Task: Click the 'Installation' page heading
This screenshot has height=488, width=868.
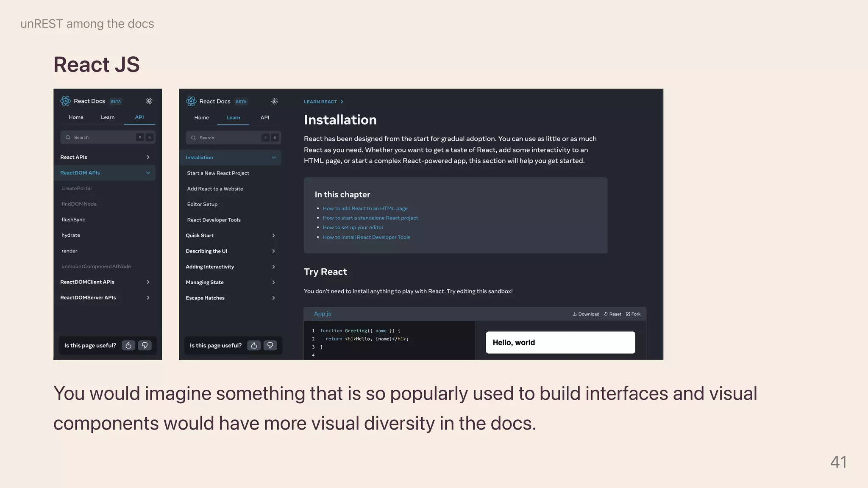Action: click(x=340, y=120)
